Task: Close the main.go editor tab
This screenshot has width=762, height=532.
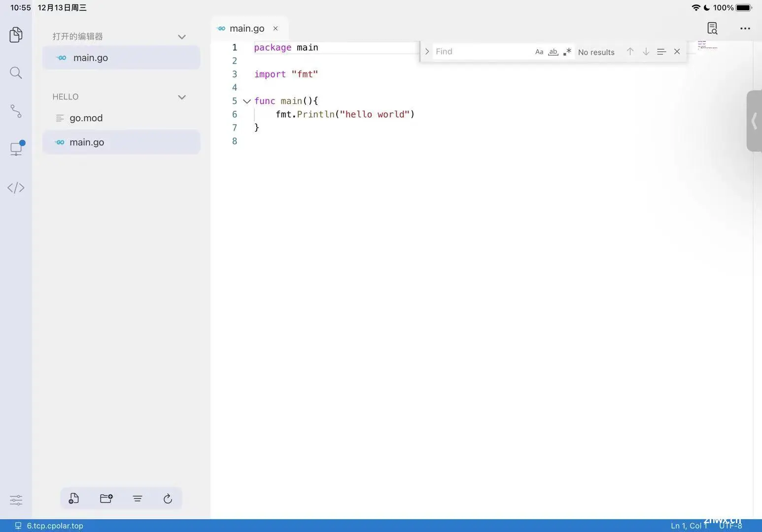Action: pos(276,29)
